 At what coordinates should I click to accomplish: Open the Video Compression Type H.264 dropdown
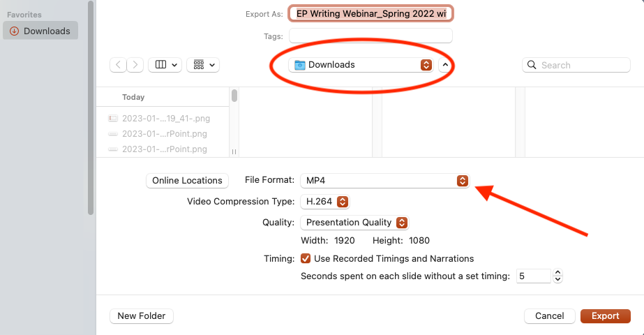click(325, 202)
